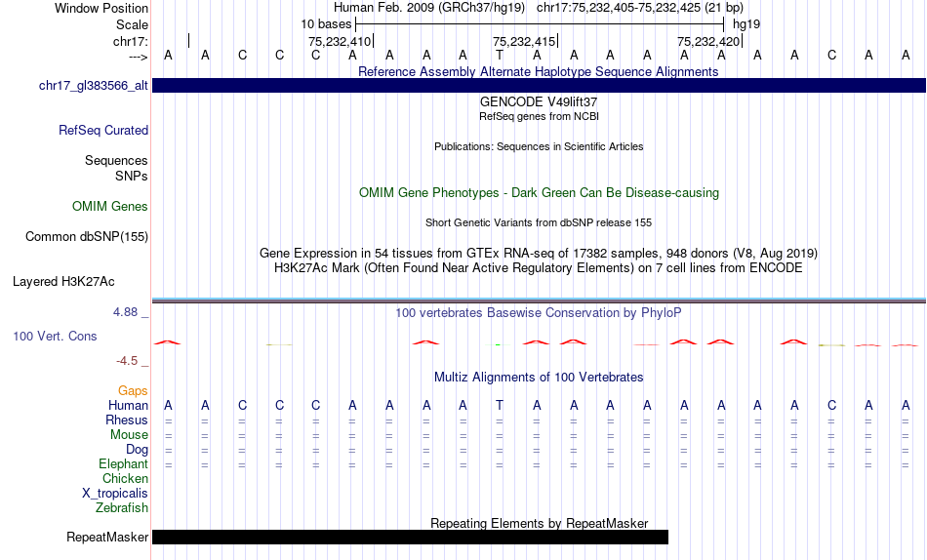Click the GTEx Gene Expression track title

[x=539, y=253]
